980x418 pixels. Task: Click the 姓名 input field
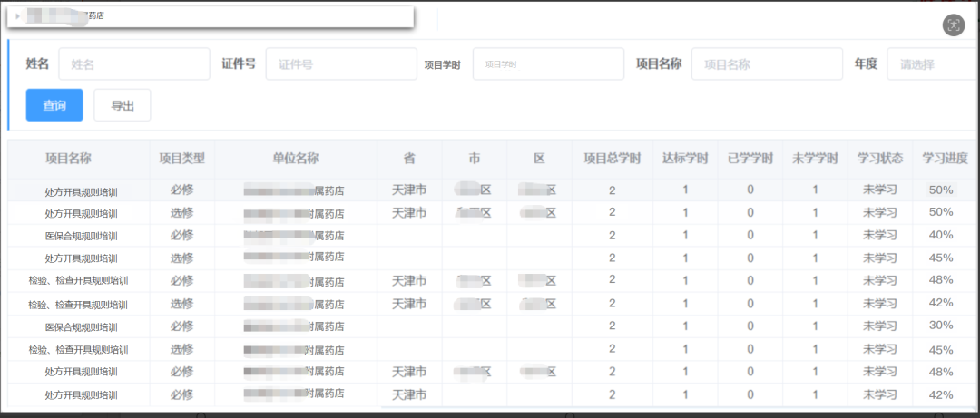[x=134, y=63]
